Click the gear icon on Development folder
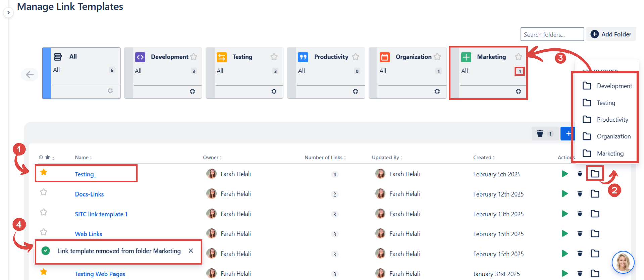The height and width of the screenshot is (280, 644). coord(192,91)
